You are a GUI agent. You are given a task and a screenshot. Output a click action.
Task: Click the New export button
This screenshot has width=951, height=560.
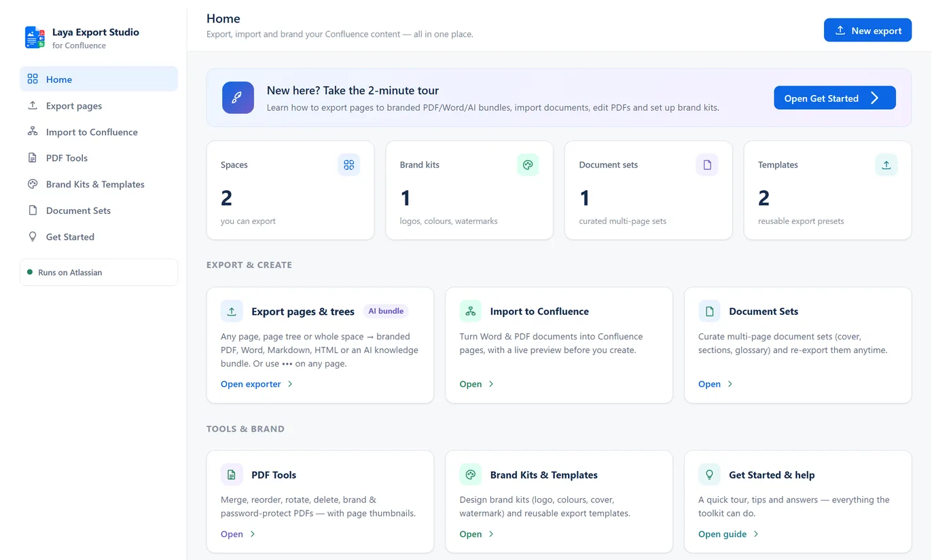tap(867, 31)
